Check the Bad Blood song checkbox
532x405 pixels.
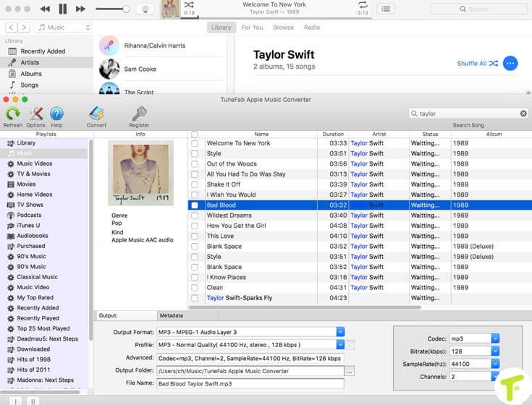click(194, 205)
